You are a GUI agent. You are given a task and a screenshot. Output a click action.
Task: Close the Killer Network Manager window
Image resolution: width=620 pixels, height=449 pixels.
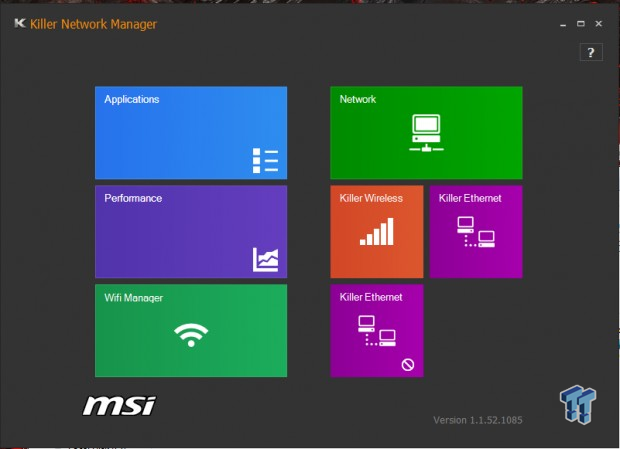[599, 24]
